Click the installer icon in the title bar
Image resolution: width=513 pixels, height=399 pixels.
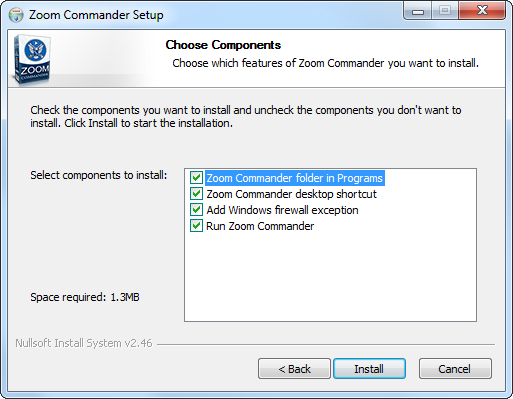[16, 15]
